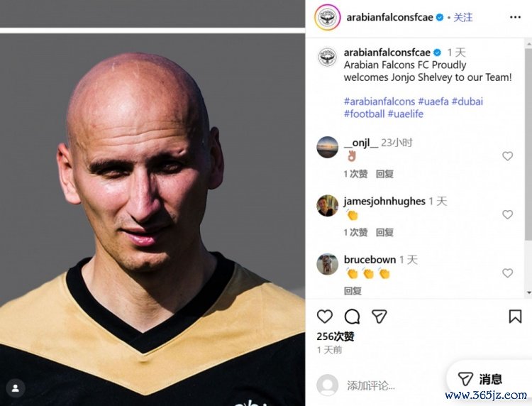The height and width of the screenshot is (406, 532).
Task: Share post via paper plane icon
Action: pos(379,317)
